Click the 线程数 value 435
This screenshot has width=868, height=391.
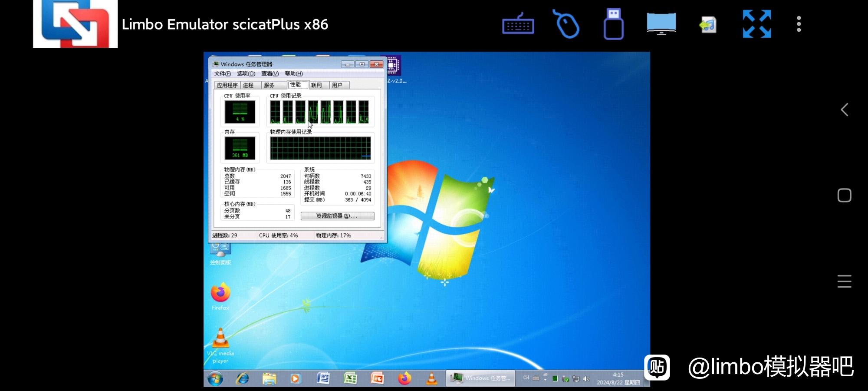point(367,182)
